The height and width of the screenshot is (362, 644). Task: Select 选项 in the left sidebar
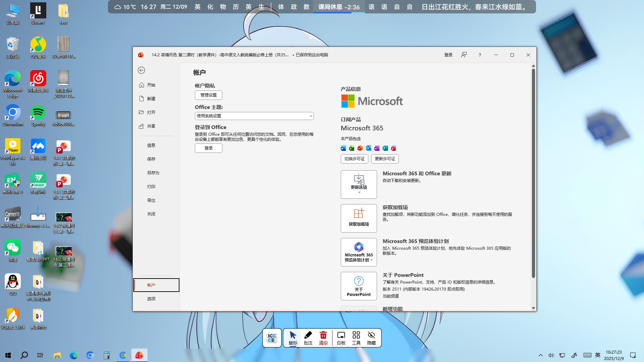(151, 299)
